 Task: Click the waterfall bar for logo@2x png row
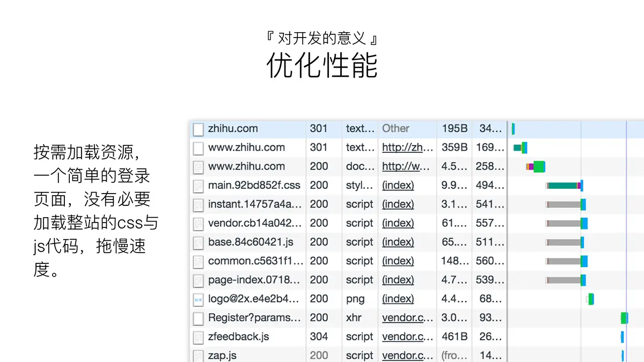pyautogui.click(x=590, y=299)
